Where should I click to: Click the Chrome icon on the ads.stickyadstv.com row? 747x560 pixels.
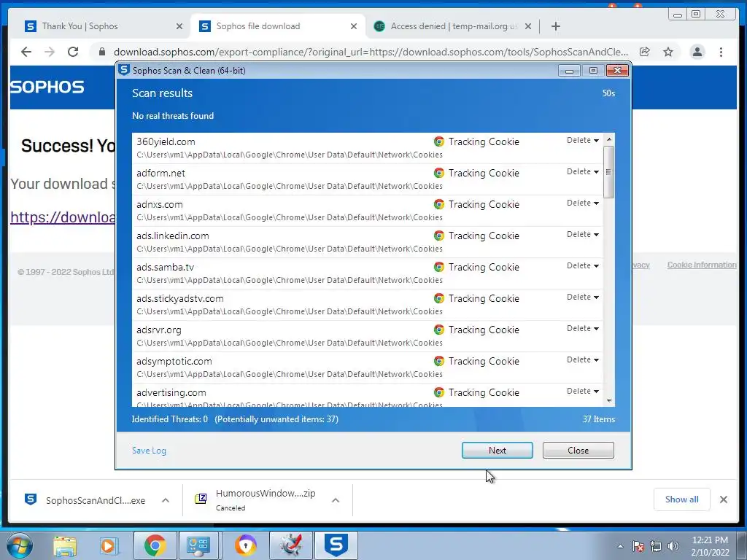click(438, 298)
